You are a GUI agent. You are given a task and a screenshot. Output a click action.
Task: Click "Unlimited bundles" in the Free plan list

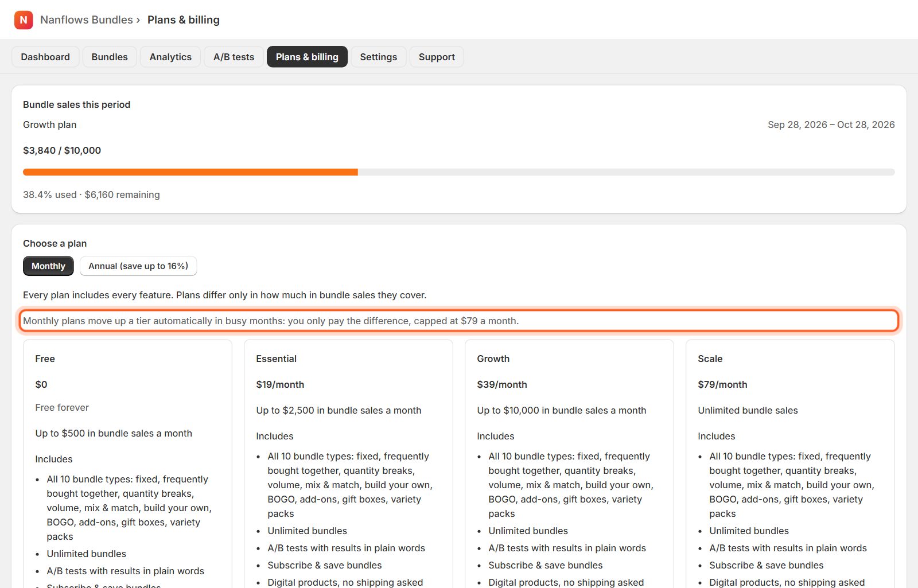click(x=86, y=554)
